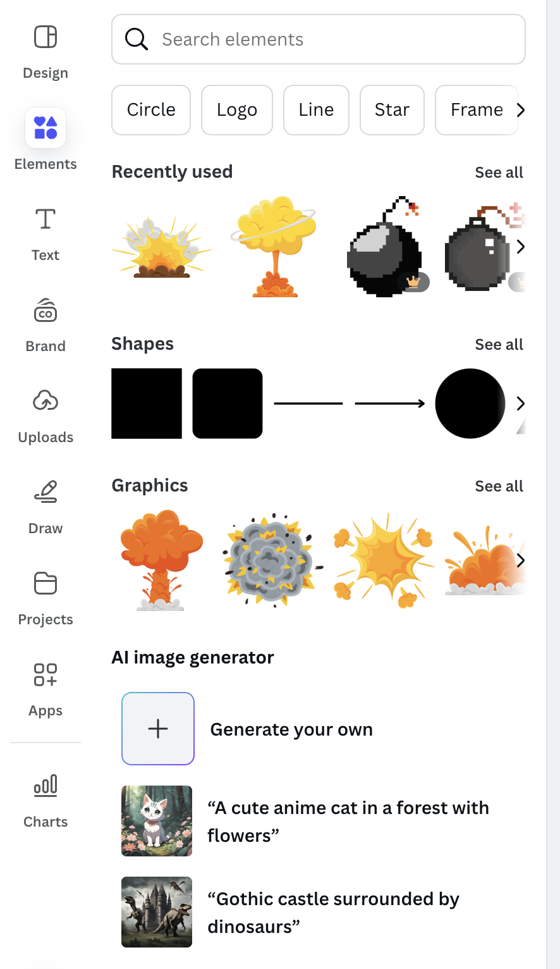Image resolution: width=560 pixels, height=969 pixels.
Task: Click See all next to Graphics
Action: coord(499,486)
